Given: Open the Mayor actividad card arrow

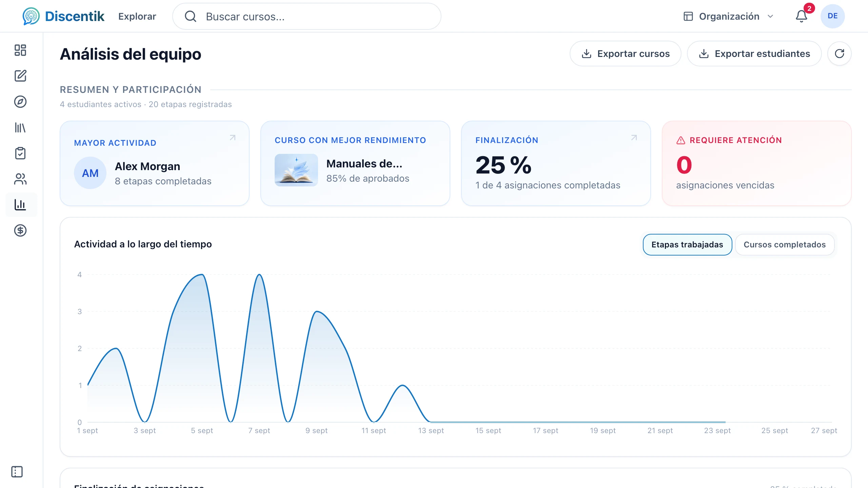Looking at the screenshot, I should pyautogui.click(x=233, y=138).
